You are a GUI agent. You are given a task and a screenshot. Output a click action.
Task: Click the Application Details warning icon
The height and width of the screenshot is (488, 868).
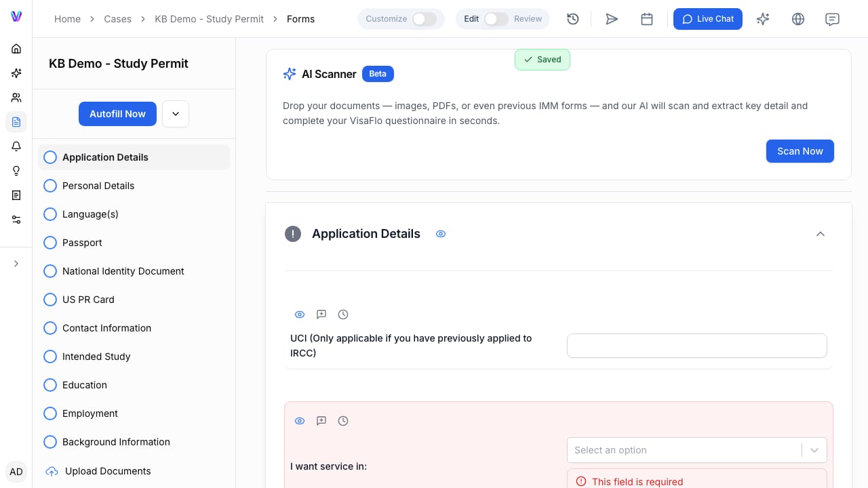(x=293, y=234)
